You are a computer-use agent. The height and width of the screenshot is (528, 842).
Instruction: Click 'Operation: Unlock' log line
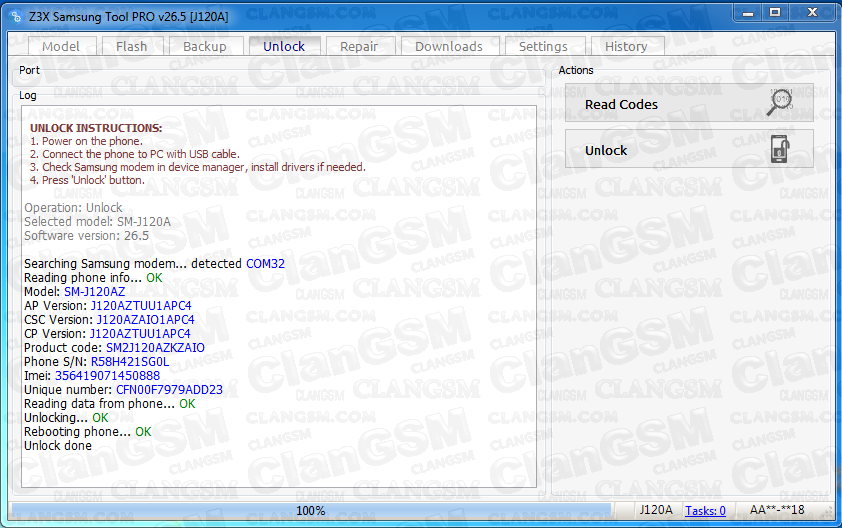74,207
